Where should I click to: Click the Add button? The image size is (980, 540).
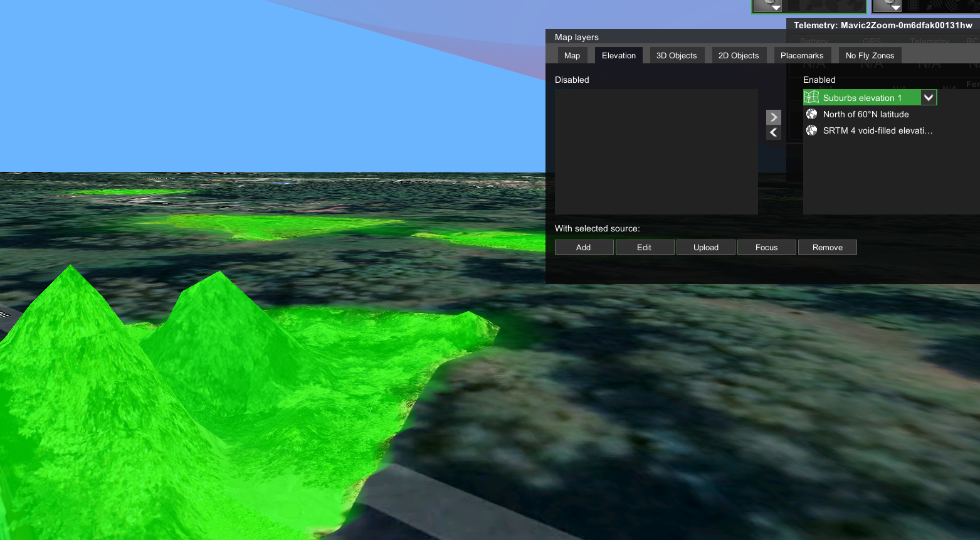[584, 247]
